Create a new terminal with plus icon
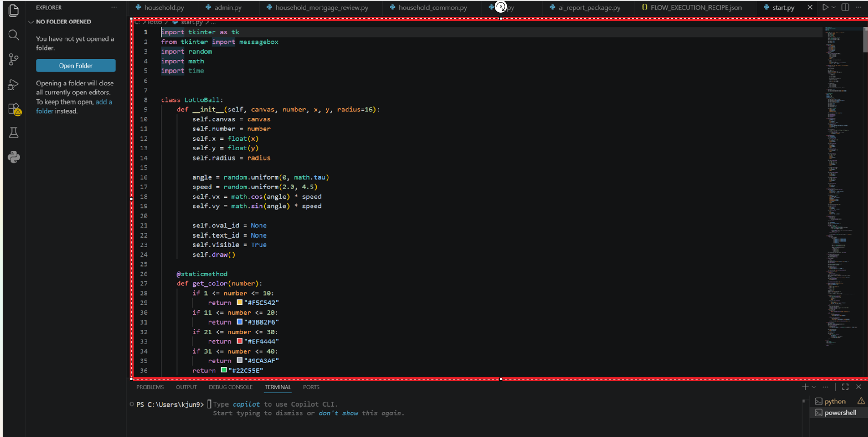This screenshot has width=868, height=437. 805,387
